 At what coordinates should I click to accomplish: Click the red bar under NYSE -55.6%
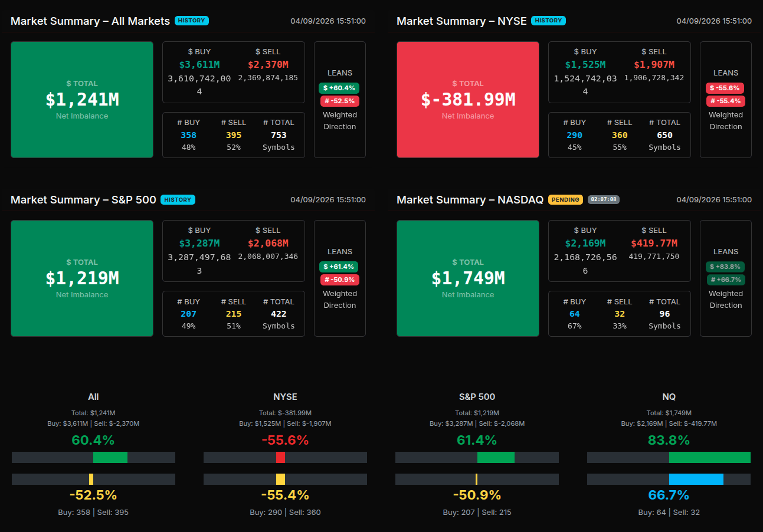280,458
